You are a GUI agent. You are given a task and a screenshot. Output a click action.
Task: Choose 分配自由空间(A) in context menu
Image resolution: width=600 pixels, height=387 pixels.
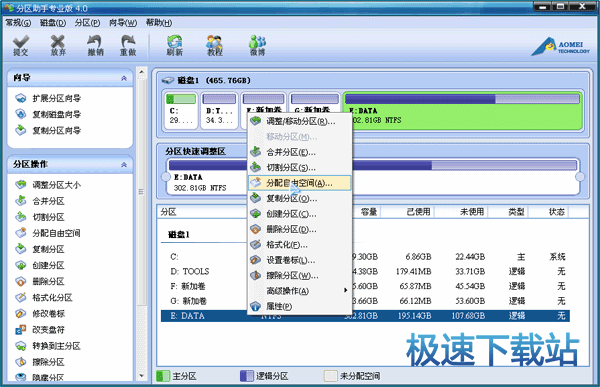point(300,183)
